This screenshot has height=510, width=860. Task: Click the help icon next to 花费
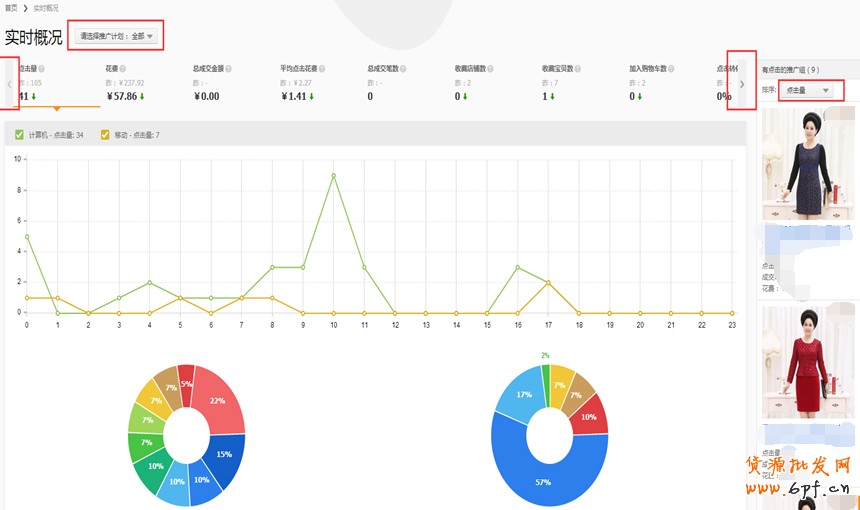point(123,69)
